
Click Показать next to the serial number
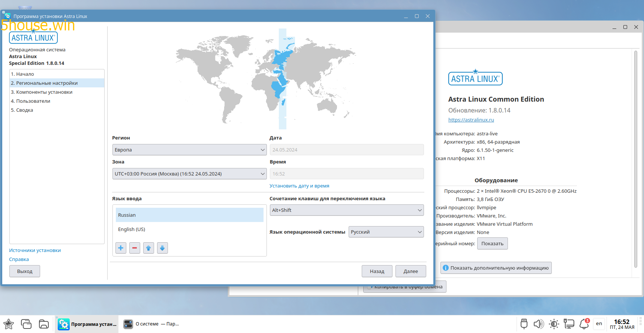click(x=492, y=243)
